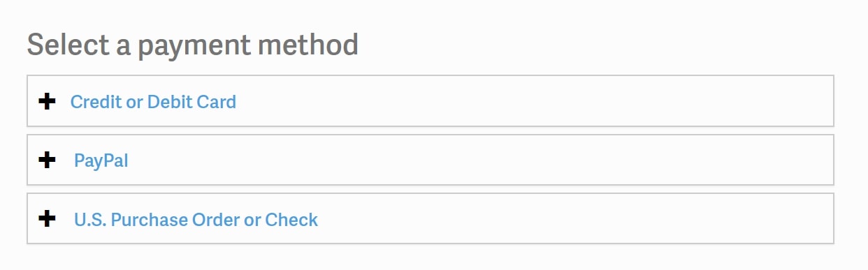Viewport: 868px width, 270px height.
Task: Click the plus icon by U.S. Purchase Order
Action: (x=47, y=219)
